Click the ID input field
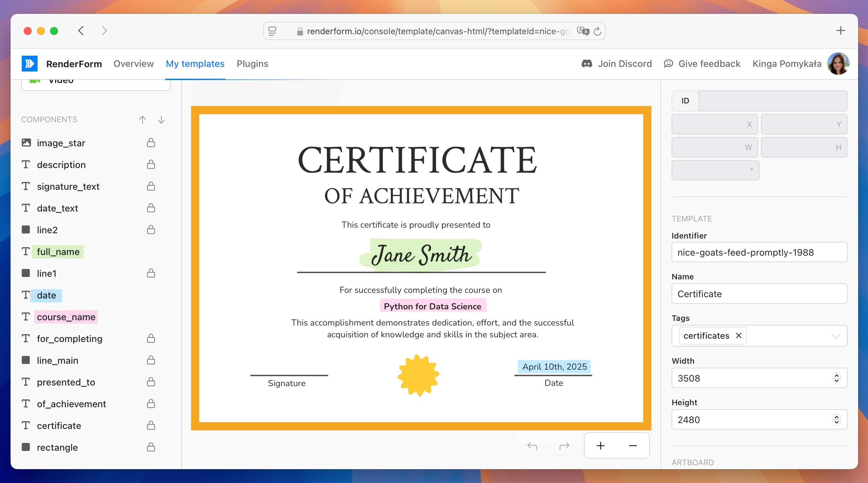This screenshot has height=483, width=868. [773, 101]
